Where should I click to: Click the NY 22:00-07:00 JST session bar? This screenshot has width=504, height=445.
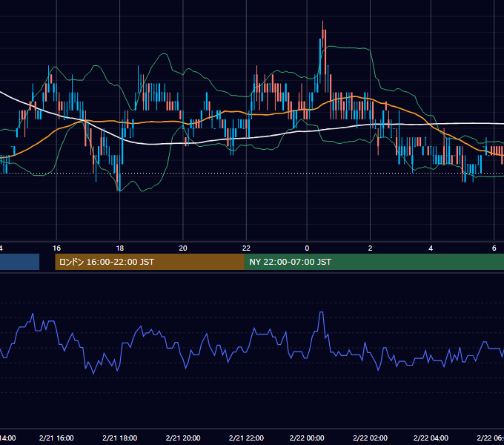pyautogui.click(x=374, y=262)
